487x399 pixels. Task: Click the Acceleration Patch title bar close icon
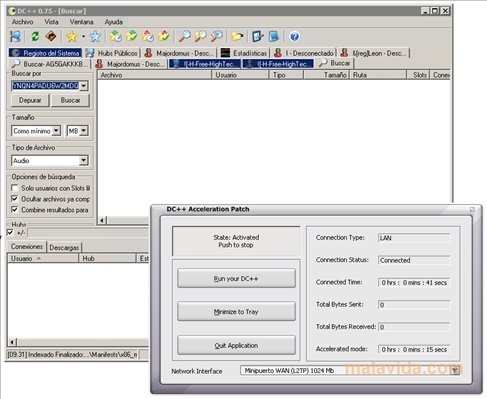tap(472, 209)
